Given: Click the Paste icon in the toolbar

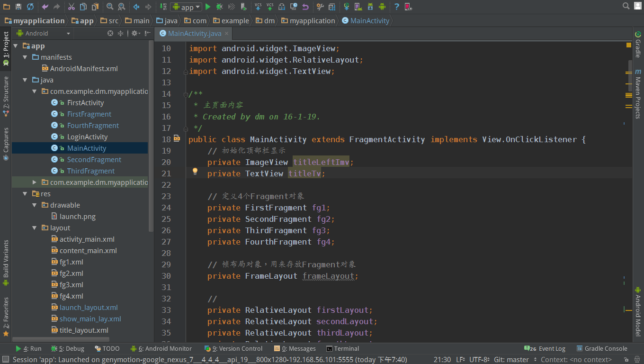Looking at the screenshot, I should [x=95, y=7].
